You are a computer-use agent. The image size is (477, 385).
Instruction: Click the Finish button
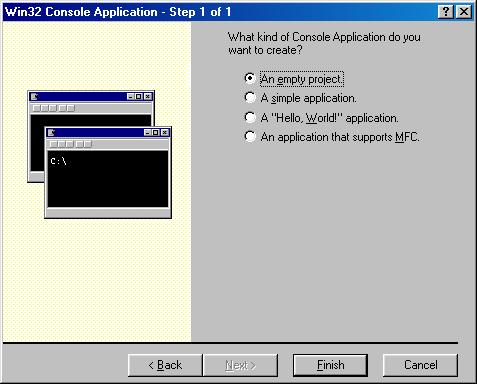click(330, 365)
